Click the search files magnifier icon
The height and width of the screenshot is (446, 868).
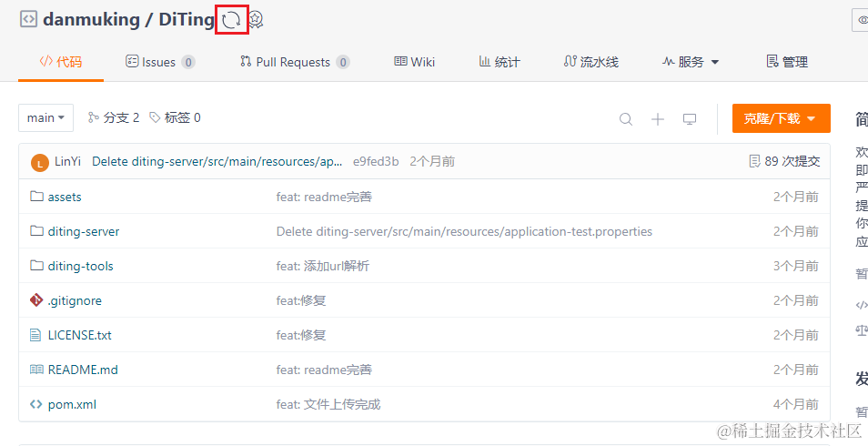[x=626, y=119]
